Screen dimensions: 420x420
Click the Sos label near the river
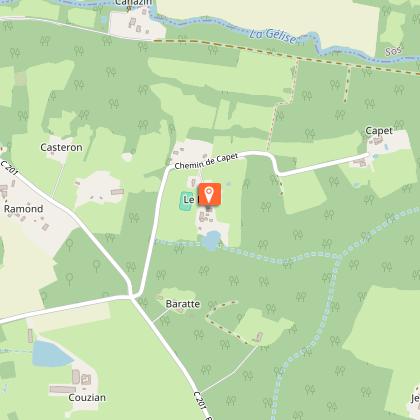coord(393,51)
